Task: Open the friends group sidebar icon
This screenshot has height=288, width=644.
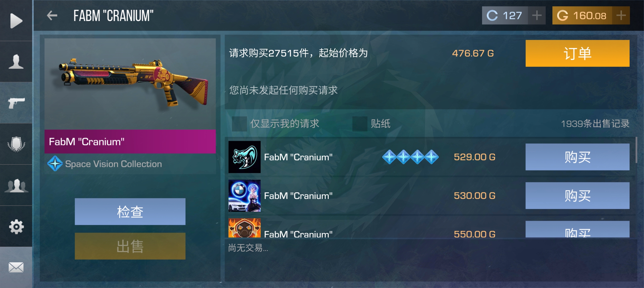Action: pyautogui.click(x=16, y=185)
